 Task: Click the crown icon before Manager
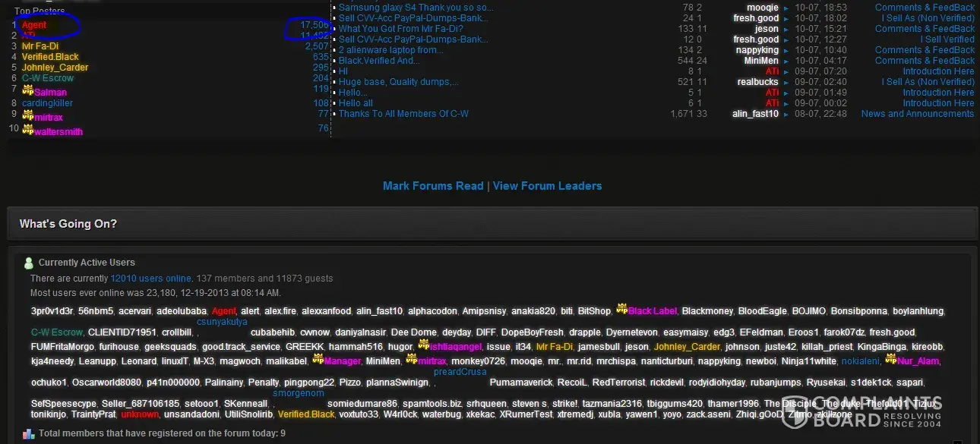318,359
